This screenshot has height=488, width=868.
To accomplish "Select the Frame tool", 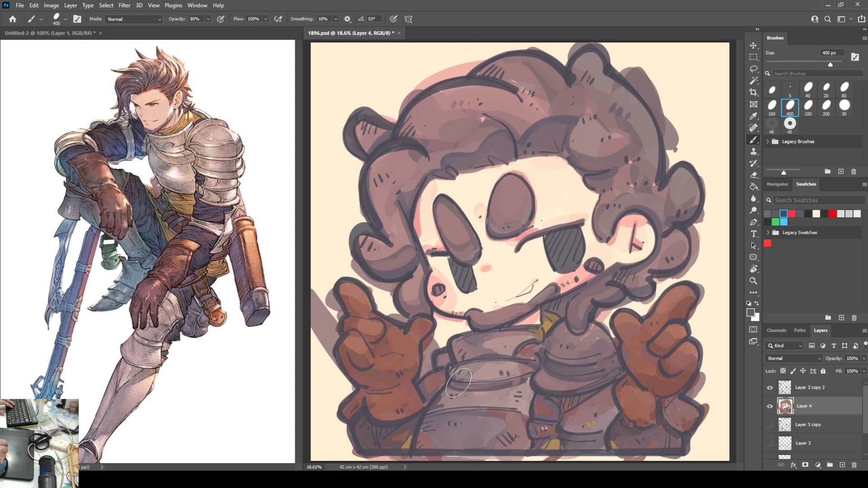I will pyautogui.click(x=753, y=104).
